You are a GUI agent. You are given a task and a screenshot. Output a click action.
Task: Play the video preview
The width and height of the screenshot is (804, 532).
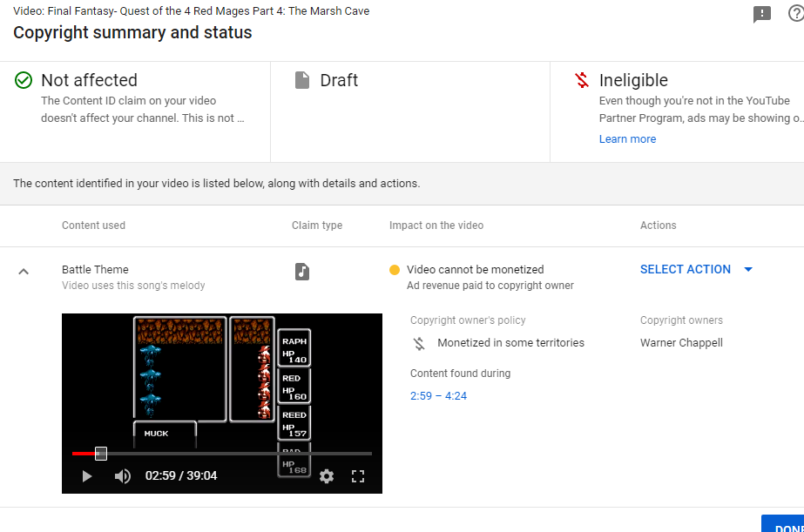87,476
